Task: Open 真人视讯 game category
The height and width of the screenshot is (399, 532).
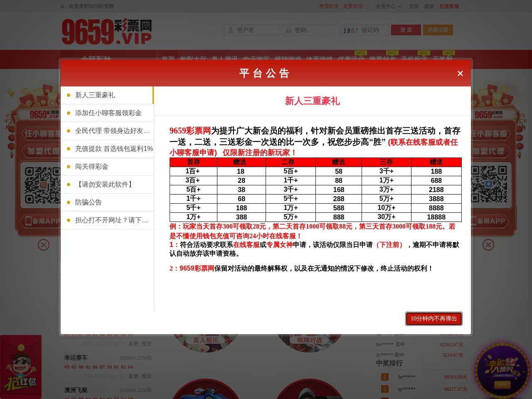Action: 206,340
